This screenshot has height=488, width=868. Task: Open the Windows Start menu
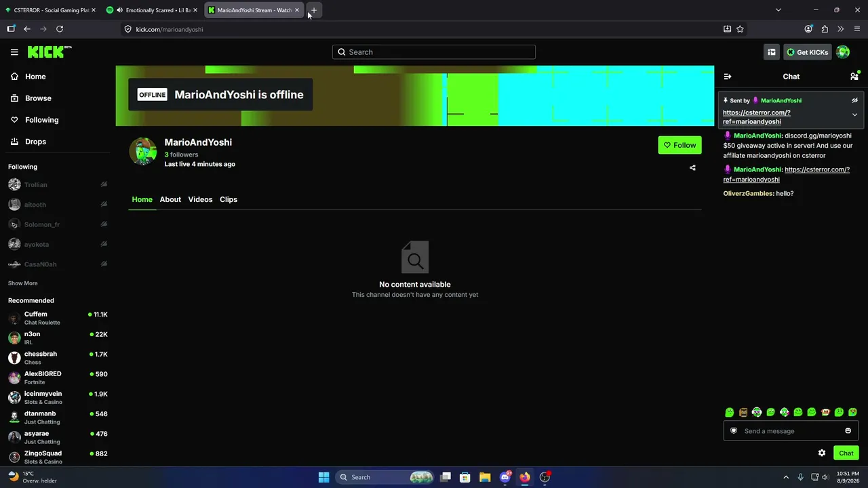(324, 477)
